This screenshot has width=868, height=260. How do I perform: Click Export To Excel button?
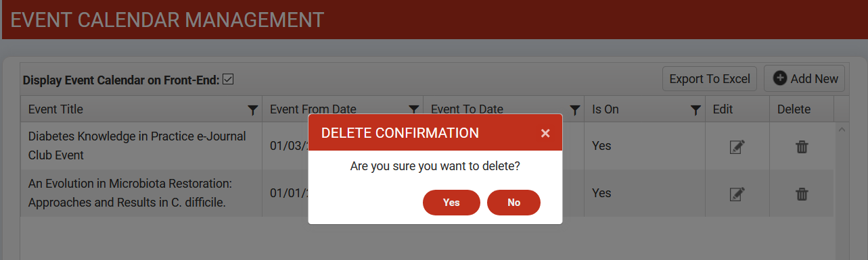(710, 79)
